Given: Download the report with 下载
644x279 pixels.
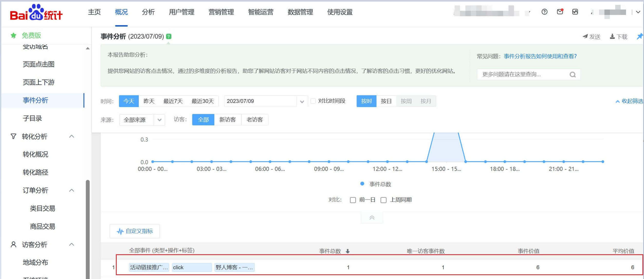Looking at the screenshot, I should click(619, 37).
